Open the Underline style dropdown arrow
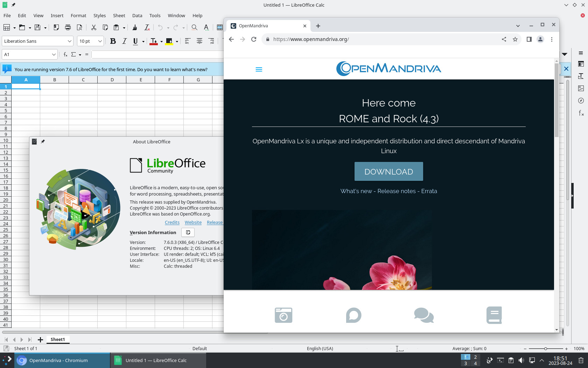The width and height of the screenshot is (588, 368). tap(143, 41)
